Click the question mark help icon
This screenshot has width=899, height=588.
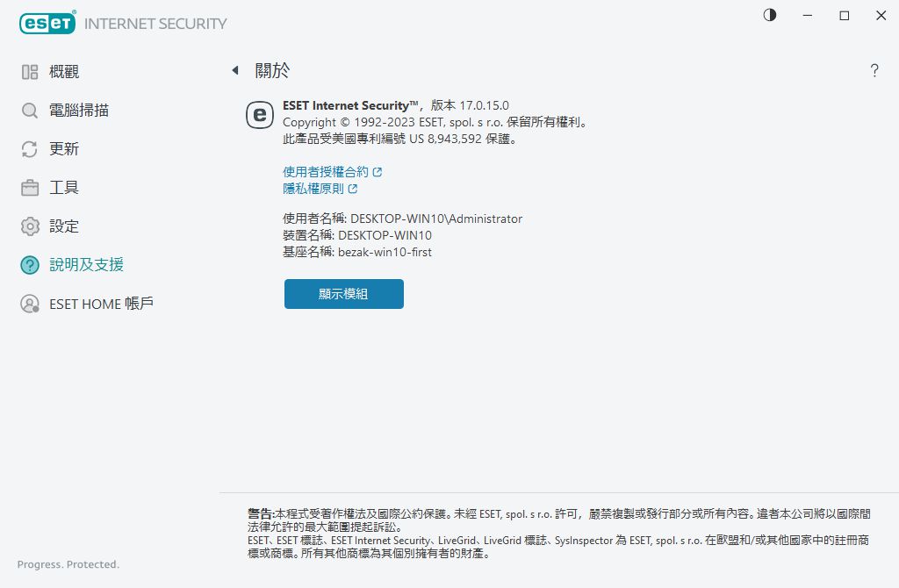coord(874,71)
